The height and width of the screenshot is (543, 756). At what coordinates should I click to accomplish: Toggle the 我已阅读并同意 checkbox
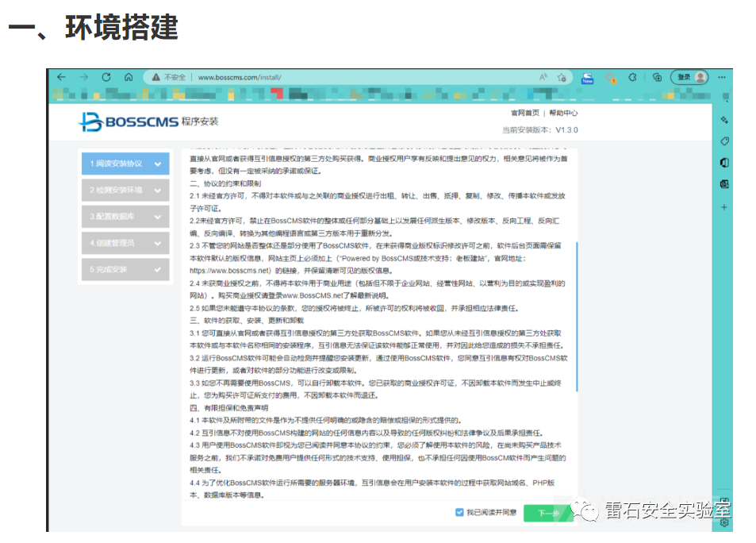pyautogui.click(x=459, y=512)
